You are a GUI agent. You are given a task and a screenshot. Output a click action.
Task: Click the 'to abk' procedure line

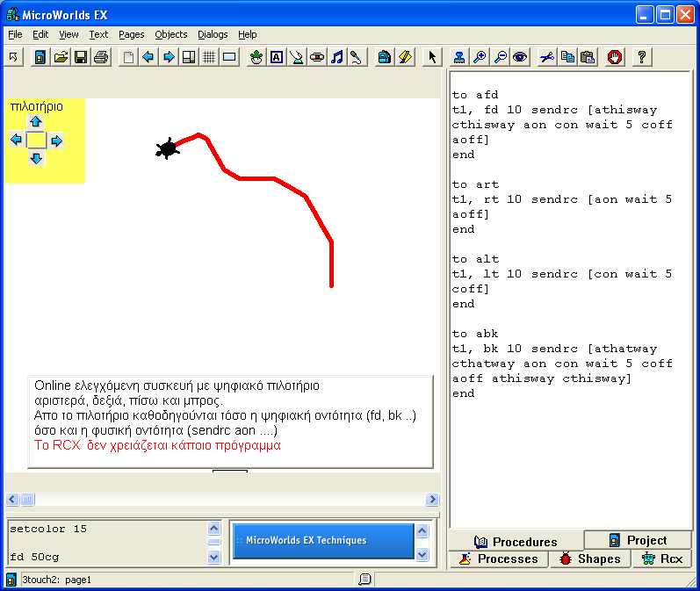(x=475, y=334)
